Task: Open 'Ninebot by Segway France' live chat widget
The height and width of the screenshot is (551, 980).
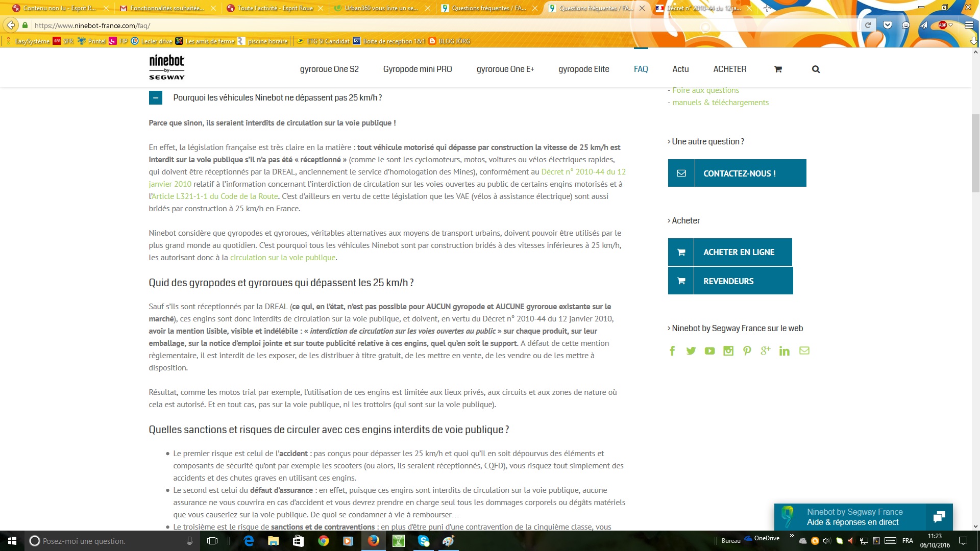Action: coord(863,517)
